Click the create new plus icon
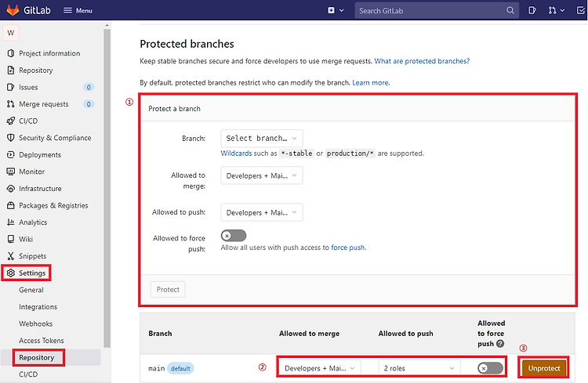 pyautogui.click(x=331, y=10)
